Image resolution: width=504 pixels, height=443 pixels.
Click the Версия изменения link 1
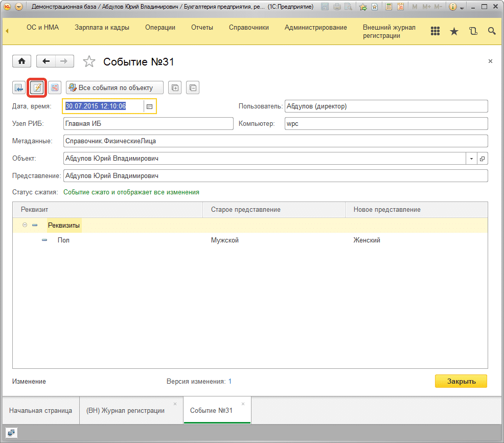pyautogui.click(x=230, y=381)
